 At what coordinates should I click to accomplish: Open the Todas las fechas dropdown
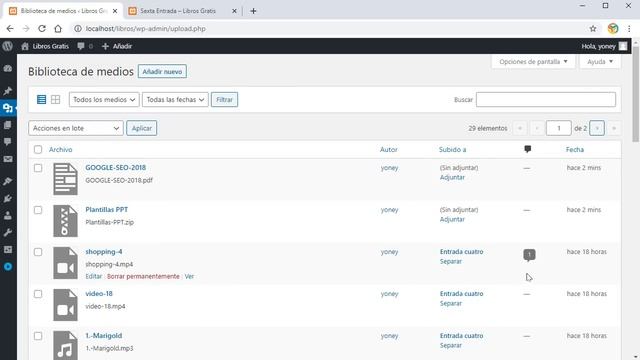tap(175, 100)
